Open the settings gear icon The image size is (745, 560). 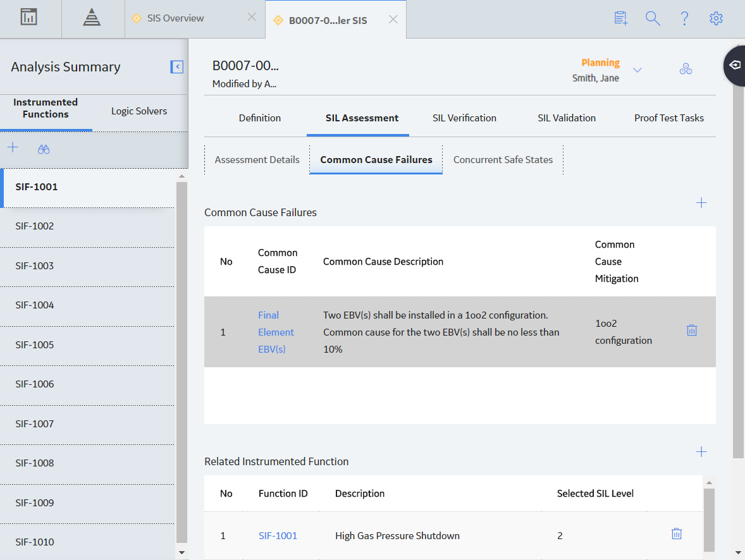(x=716, y=18)
